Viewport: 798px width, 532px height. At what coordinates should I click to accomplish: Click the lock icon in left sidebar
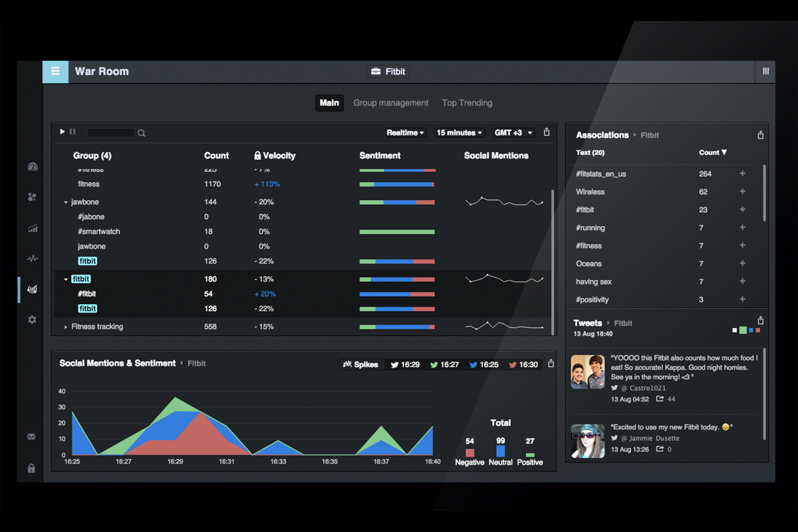pos(31,468)
